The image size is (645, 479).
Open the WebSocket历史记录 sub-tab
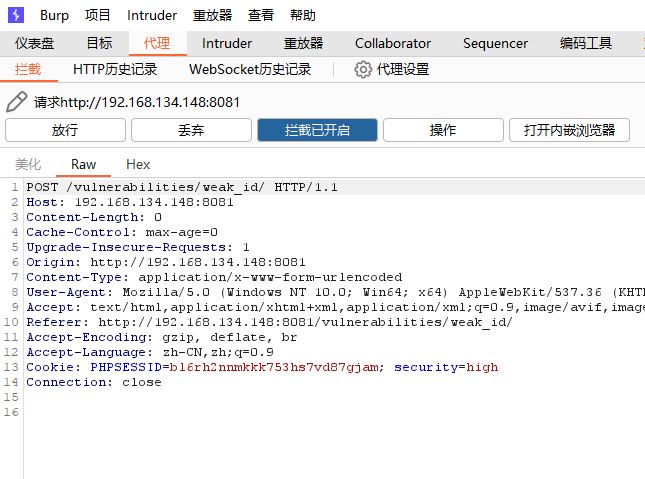250,69
